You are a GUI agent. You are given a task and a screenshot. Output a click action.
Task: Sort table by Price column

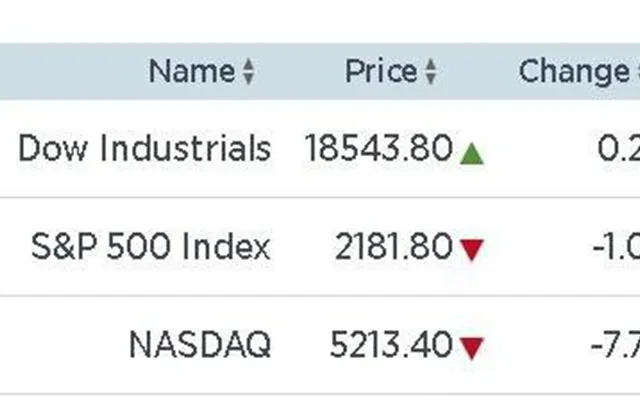click(431, 72)
